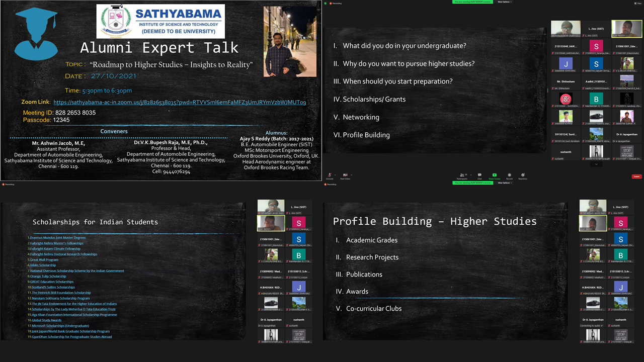The image size is (644, 362).
Task: Click 'IV. Scholarships/ Grants' agenda line
Action: pyautogui.click(x=369, y=99)
